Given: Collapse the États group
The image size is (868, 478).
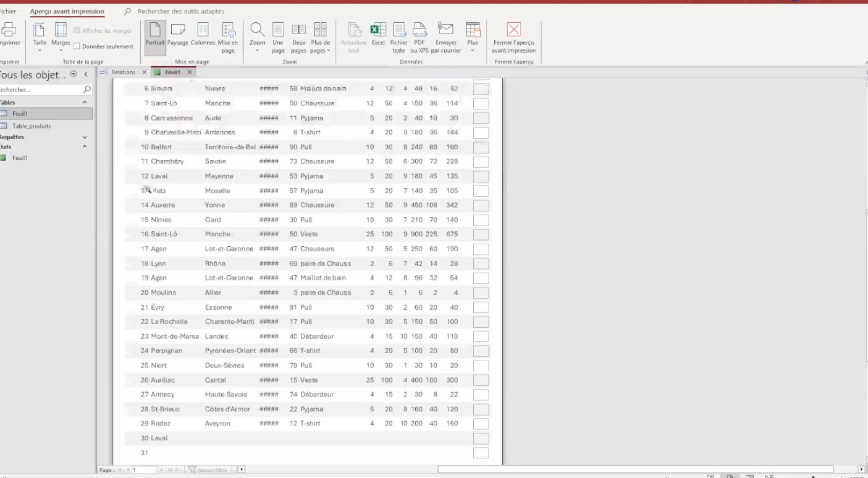Looking at the screenshot, I should coord(85,147).
